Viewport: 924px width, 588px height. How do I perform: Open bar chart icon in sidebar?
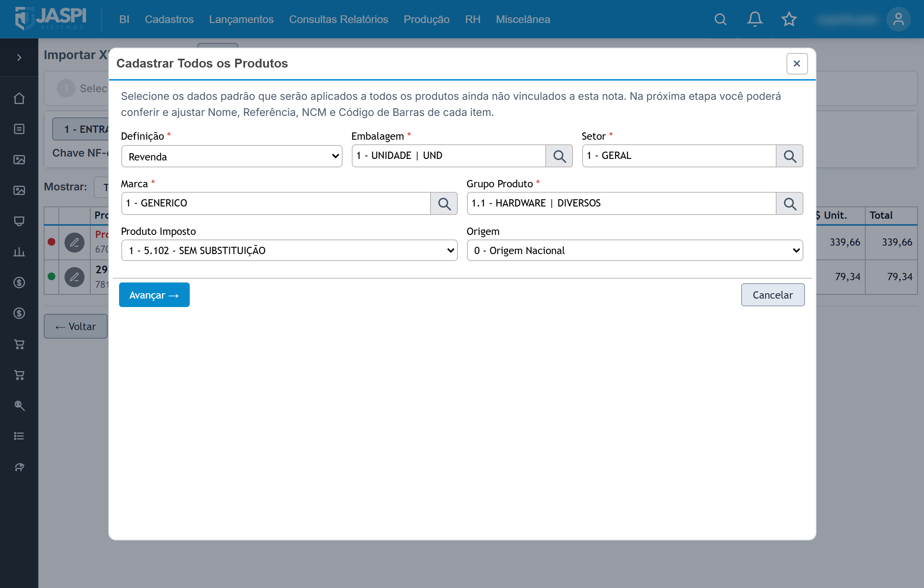coord(19,252)
